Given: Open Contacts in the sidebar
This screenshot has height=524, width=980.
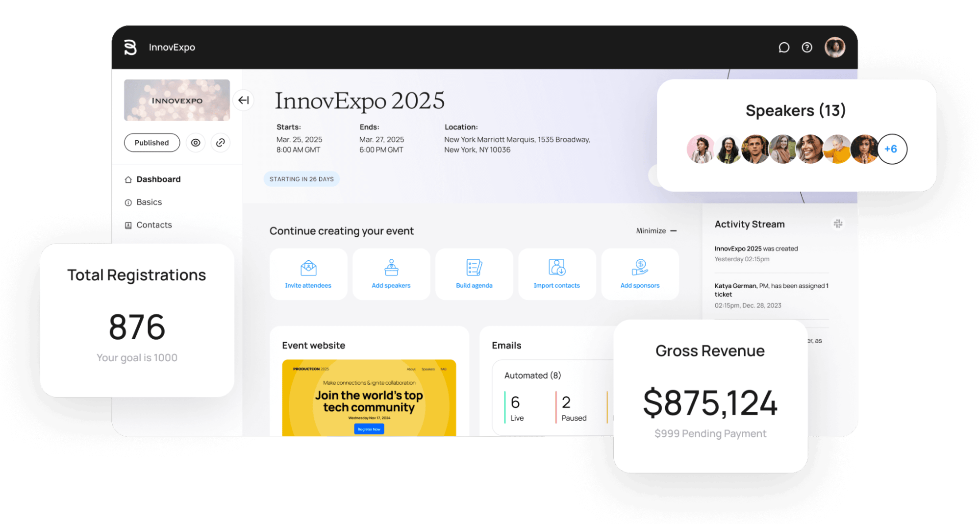Looking at the screenshot, I should tap(154, 225).
